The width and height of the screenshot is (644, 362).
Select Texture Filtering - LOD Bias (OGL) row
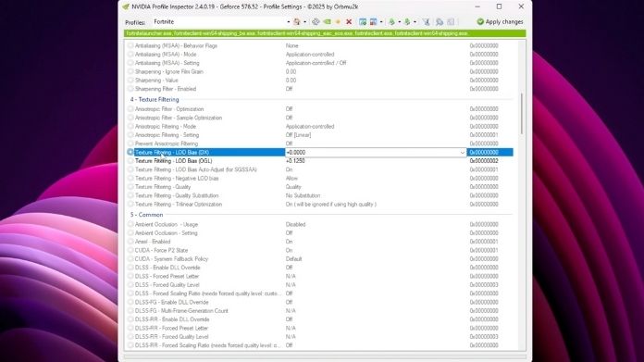point(320,161)
